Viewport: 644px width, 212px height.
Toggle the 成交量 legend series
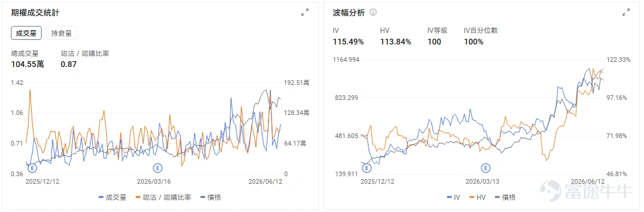113,197
